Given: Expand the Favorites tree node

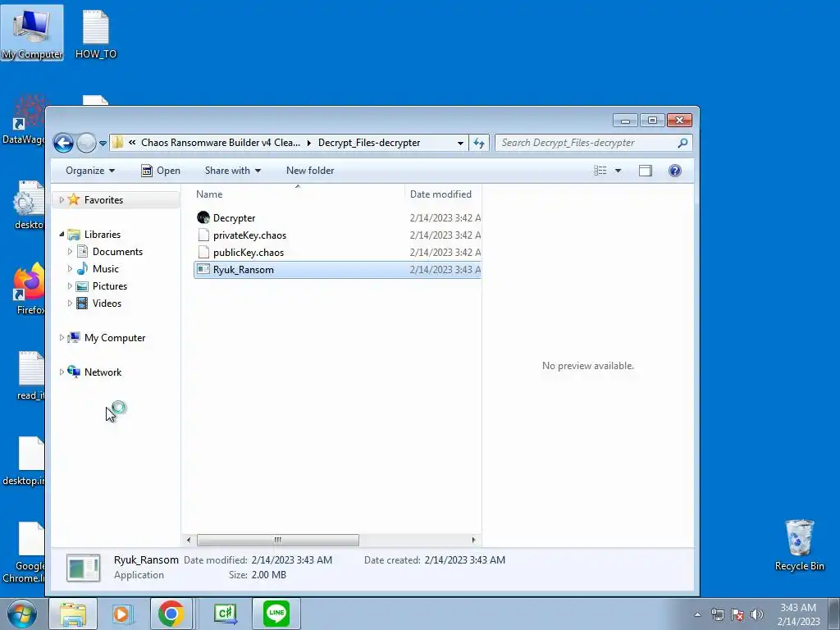Looking at the screenshot, I should tap(62, 200).
